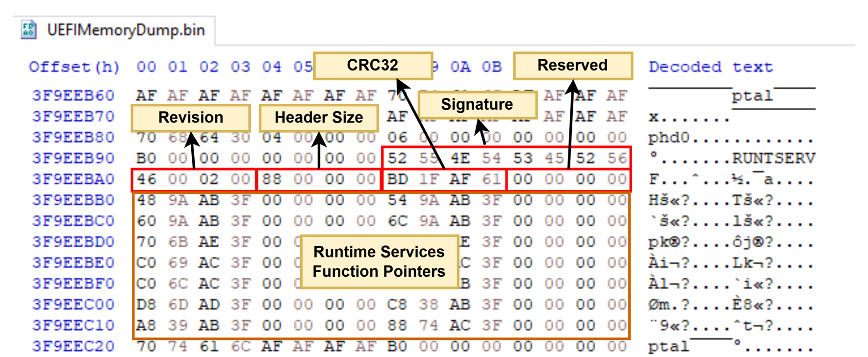This screenshot has height=357, width=868.
Task: Click byte 02 in row 3F9EEBA0
Action: tap(209, 179)
